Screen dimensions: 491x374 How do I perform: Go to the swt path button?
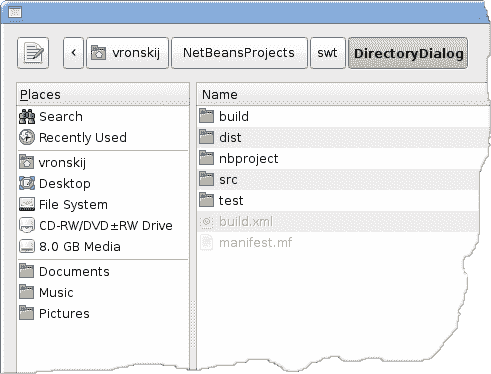point(328,53)
